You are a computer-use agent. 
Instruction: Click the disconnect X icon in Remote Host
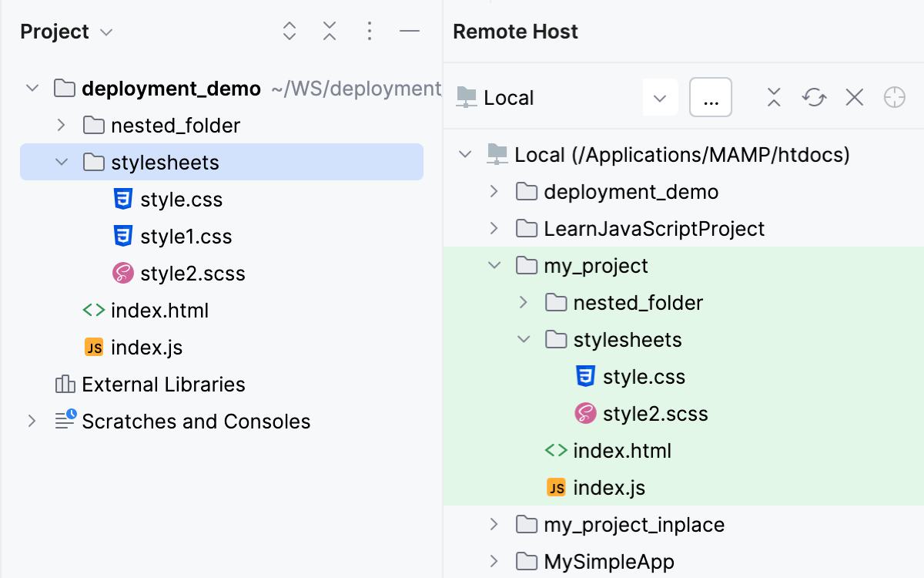pos(854,98)
